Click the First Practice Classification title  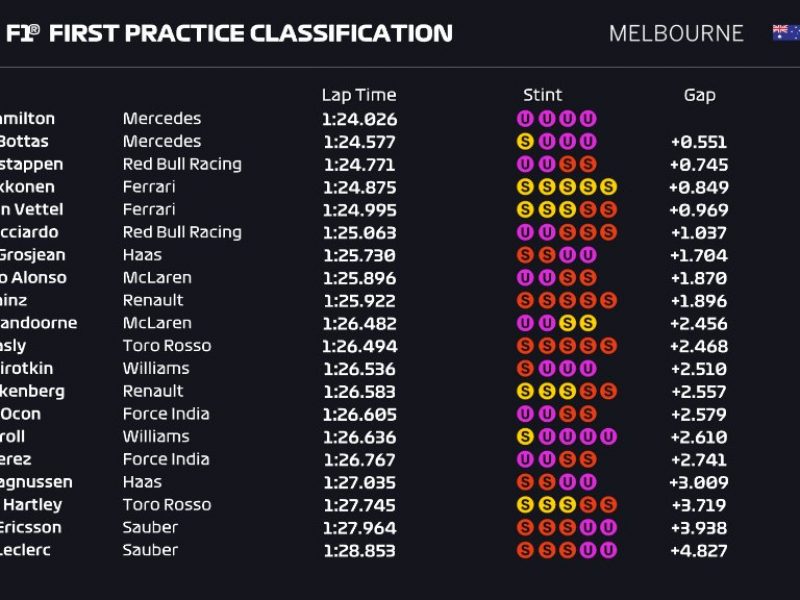pos(250,33)
